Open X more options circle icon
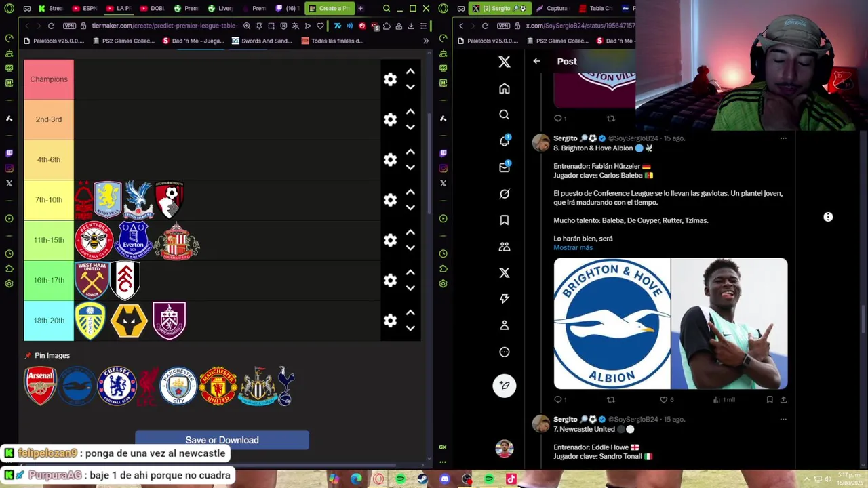 504,352
